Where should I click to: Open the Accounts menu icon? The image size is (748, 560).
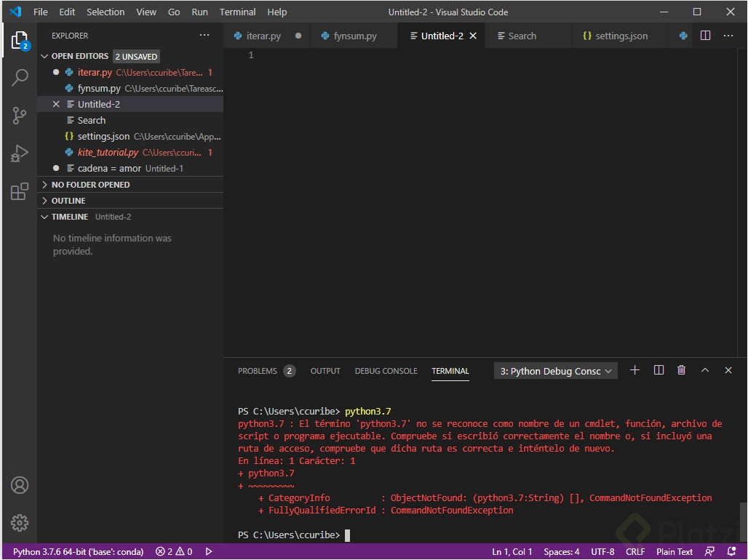click(x=20, y=485)
